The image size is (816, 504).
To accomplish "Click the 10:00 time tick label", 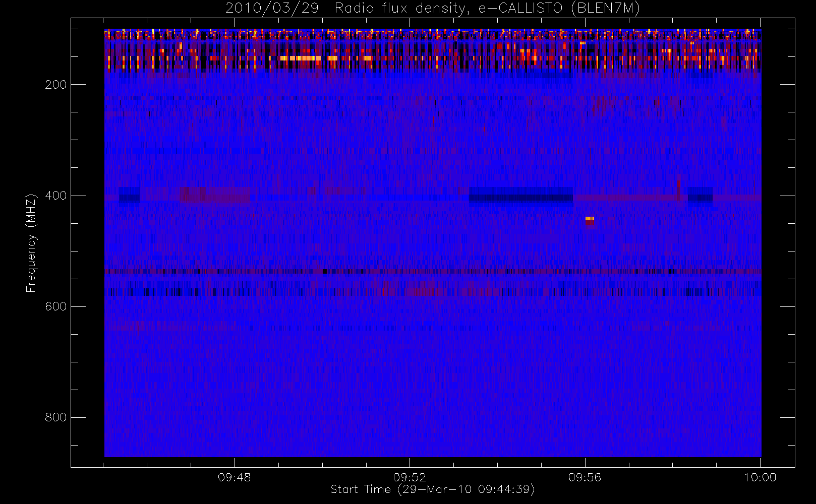I will (760, 477).
